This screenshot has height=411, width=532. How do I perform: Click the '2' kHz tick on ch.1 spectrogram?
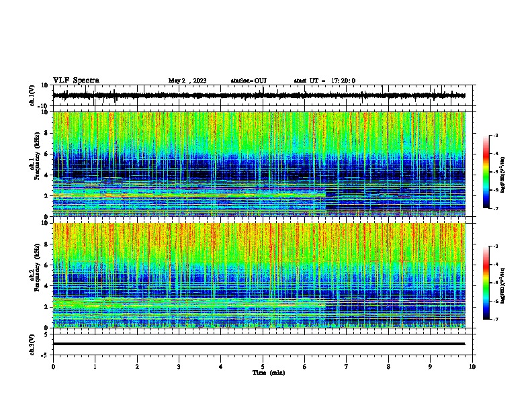click(46, 196)
